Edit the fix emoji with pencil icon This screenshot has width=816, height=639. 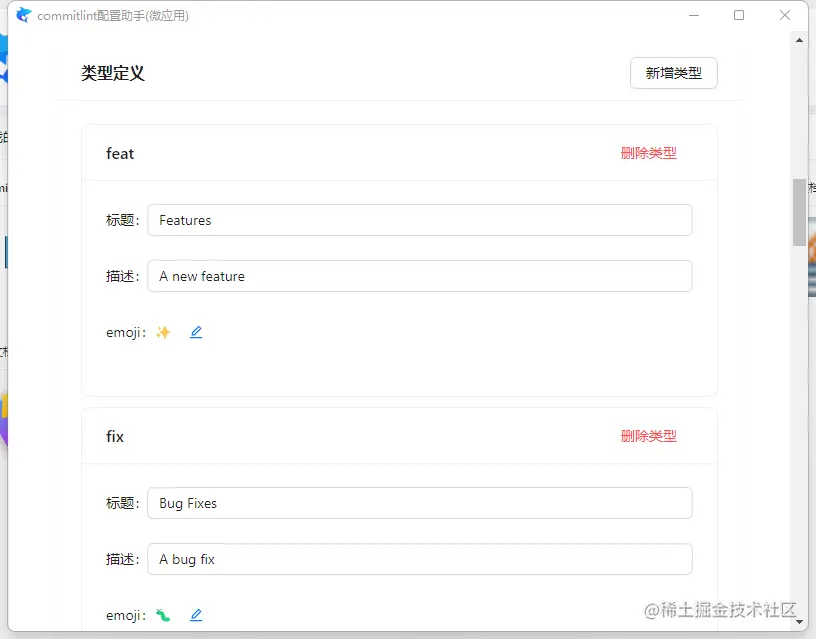[x=196, y=615]
